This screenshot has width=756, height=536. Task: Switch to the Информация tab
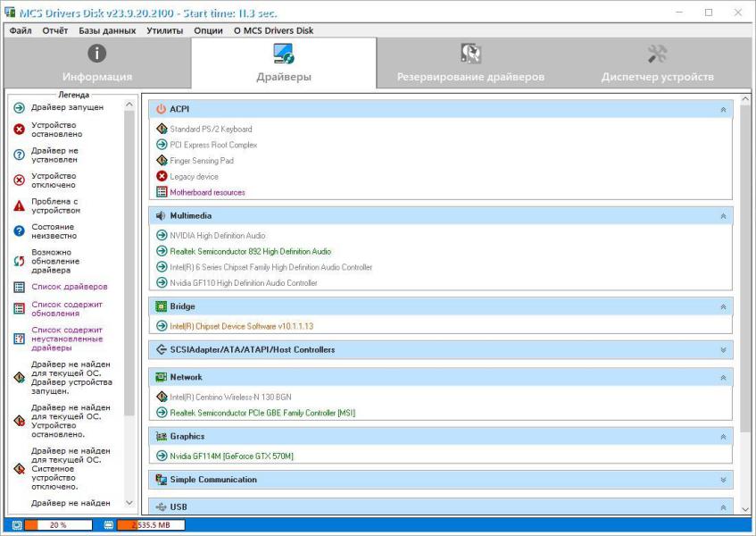click(97, 63)
